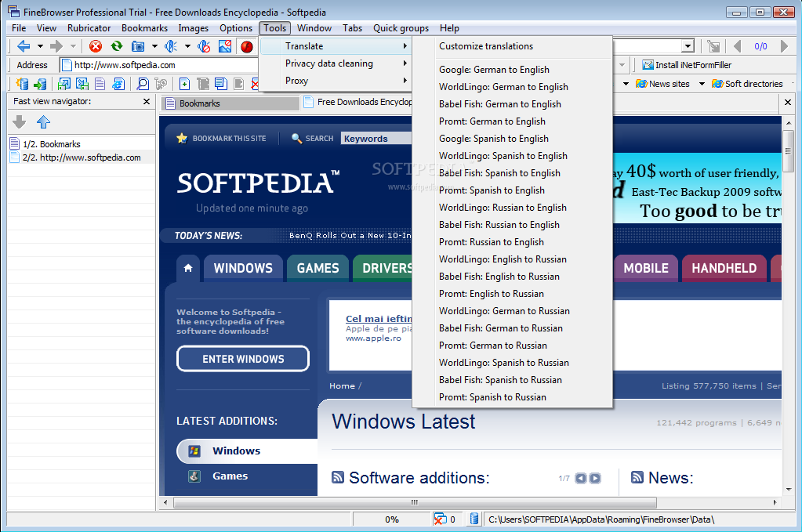
Task: Click the next match right arrow
Action: [784, 46]
